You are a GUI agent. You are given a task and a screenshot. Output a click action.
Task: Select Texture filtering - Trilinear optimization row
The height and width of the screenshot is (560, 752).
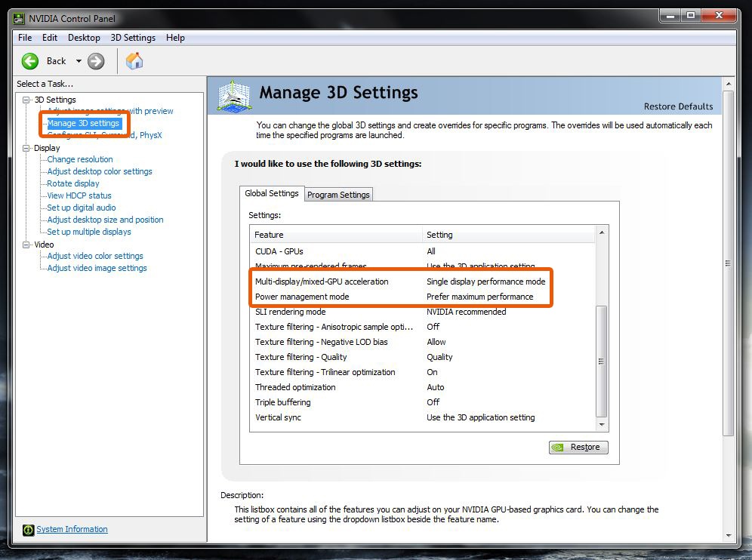coord(423,372)
